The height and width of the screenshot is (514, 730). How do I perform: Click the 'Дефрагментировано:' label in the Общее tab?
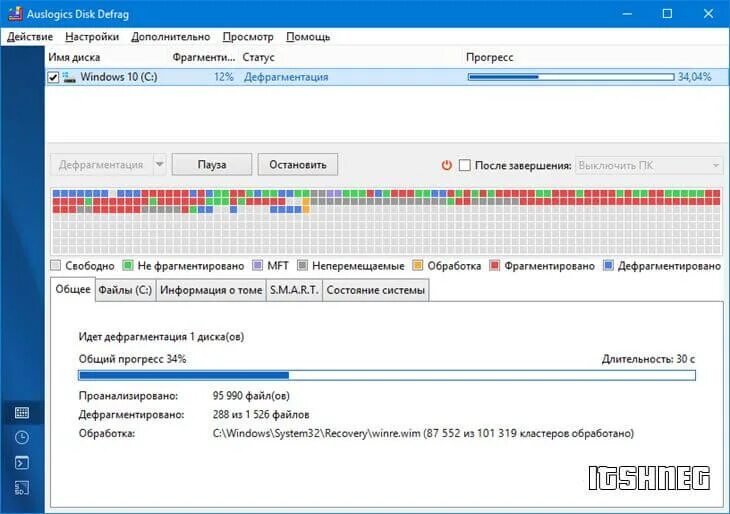coord(131,414)
